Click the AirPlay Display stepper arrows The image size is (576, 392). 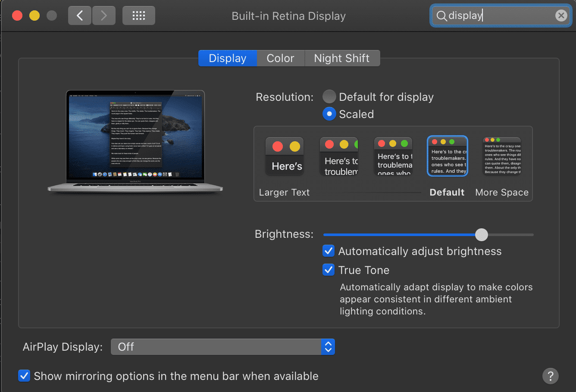coord(328,346)
